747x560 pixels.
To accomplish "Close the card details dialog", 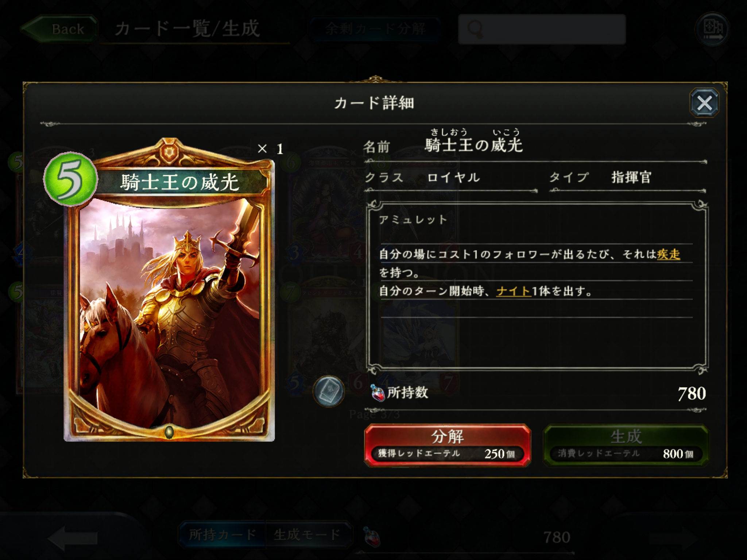I will (x=704, y=103).
